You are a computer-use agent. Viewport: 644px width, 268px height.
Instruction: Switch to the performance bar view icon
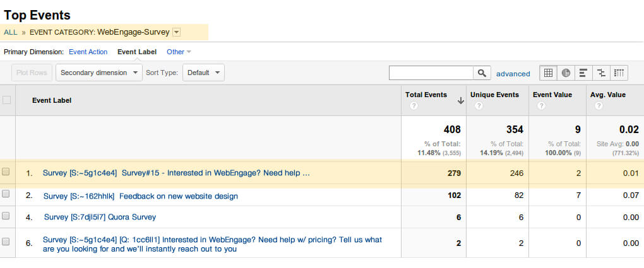coord(583,73)
